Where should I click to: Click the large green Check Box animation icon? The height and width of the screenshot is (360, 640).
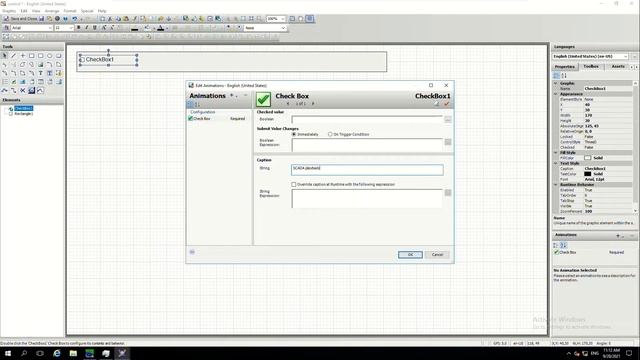coord(263,100)
